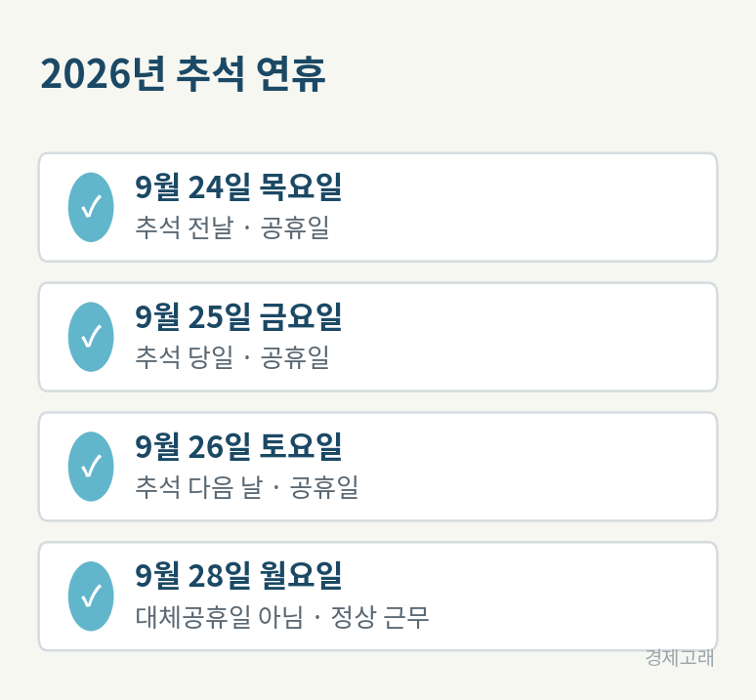This screenshot has height=700, width=756.
Task: Click the 2026년 추석 연휴 page heading
Action: (x=184, y=73)
